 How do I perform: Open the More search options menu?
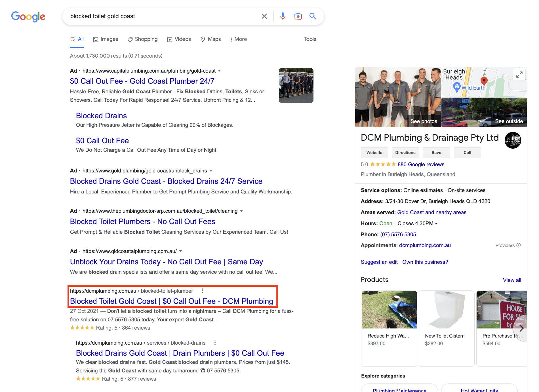click(x=238, y=39)
